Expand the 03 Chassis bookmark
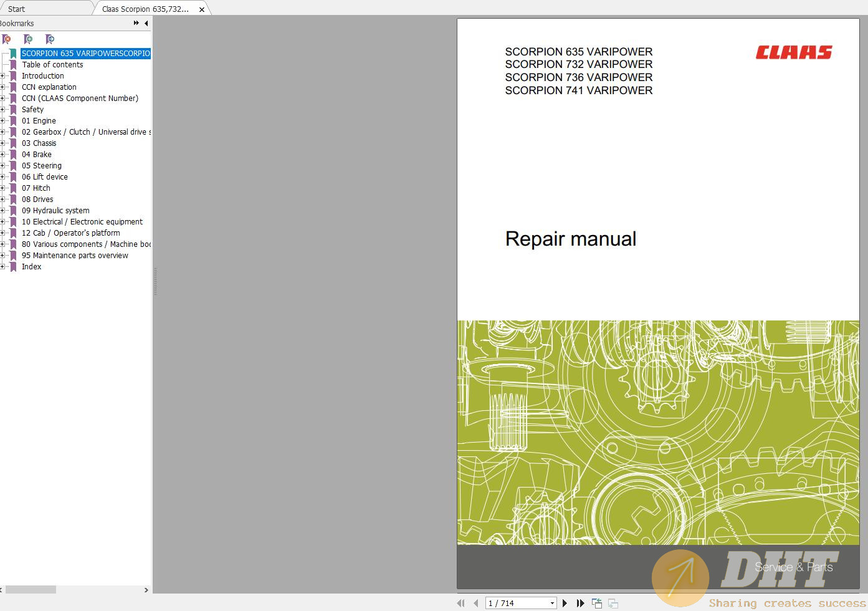 (2, 143)
